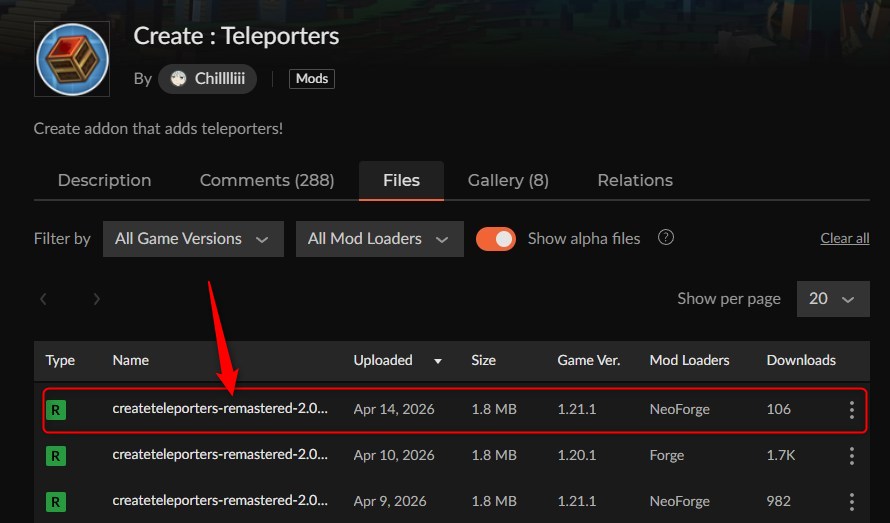Click release badge of Apr 9, 2026 file

56,502
